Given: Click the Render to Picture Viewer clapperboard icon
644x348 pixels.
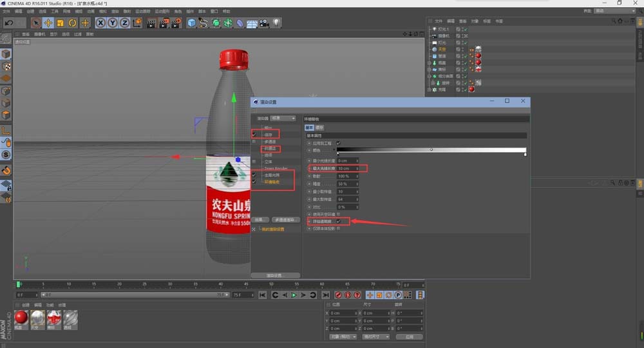Looking at the screenshot, I should coord(163,23).
